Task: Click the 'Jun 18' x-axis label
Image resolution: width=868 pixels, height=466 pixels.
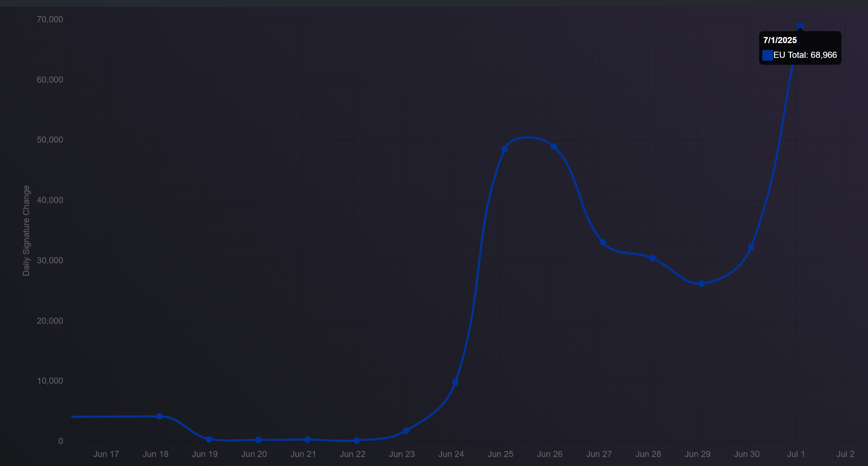Action: pos(155,454)
